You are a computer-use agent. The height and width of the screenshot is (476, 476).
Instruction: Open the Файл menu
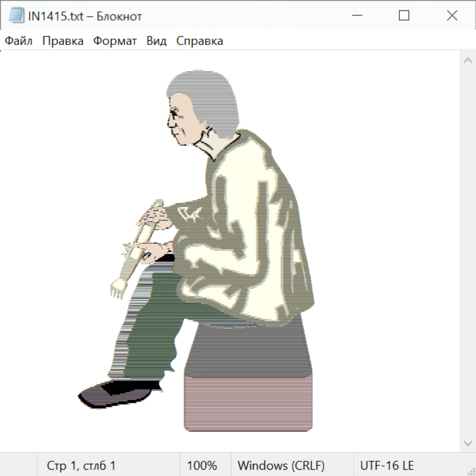click(x=19, y=41)
